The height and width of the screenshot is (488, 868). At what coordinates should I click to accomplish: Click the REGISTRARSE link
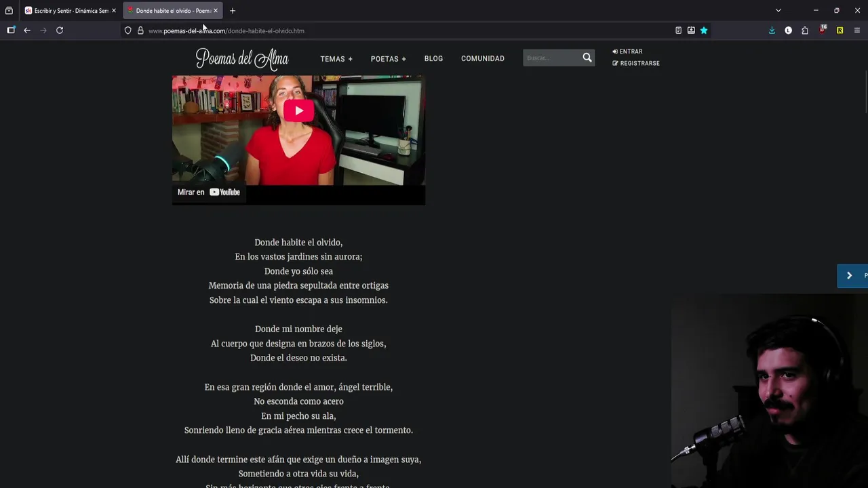(636, 63)
